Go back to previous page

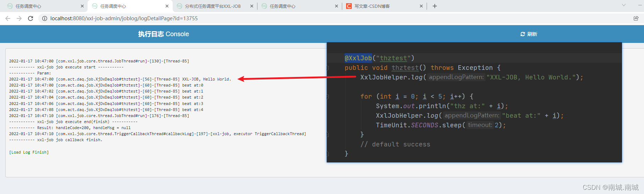pyautogui.click(x=8, y=18)
